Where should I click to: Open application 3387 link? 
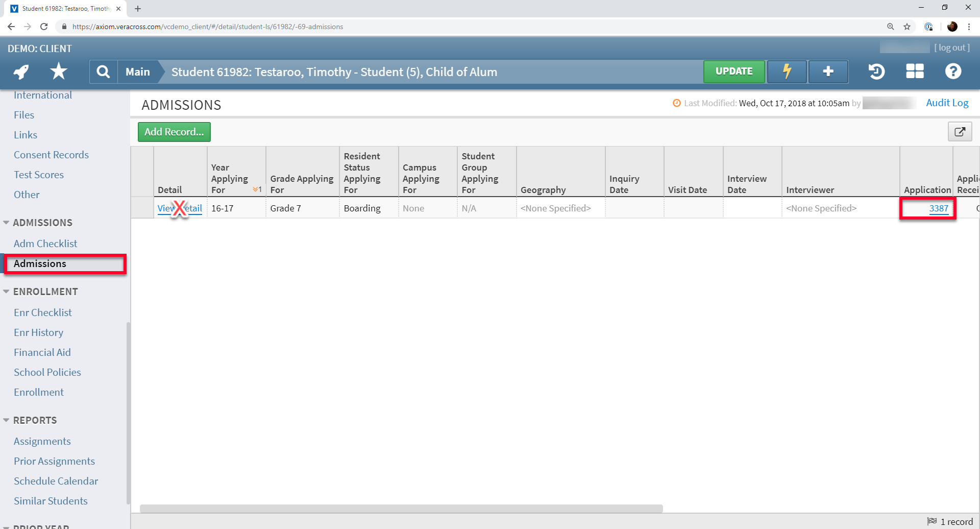pos(938,208)
